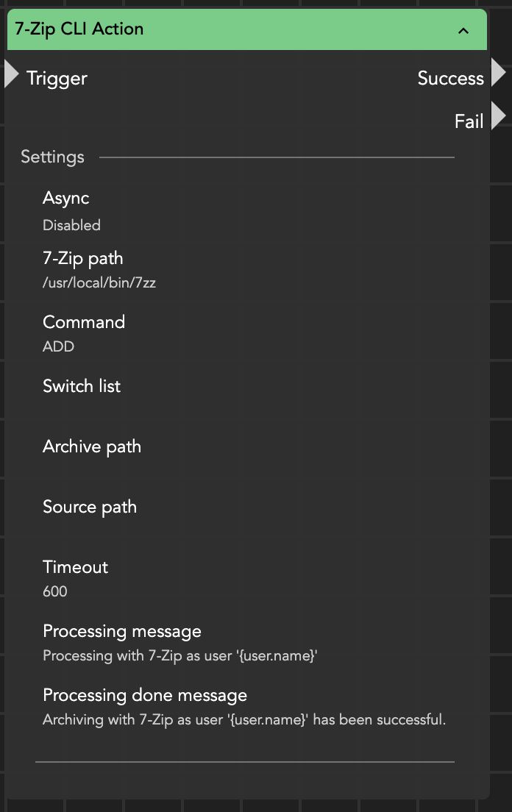The width and height of the screenshot is (512, 812).
Task: Click the Fail output port triangle
Action: [498, 116]
